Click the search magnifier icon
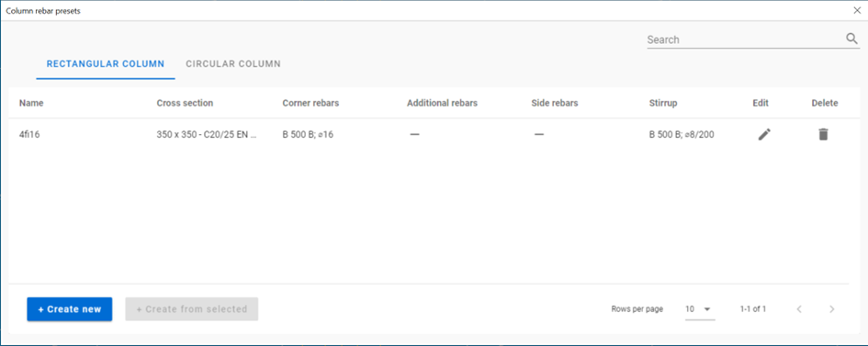 (851, 39)
